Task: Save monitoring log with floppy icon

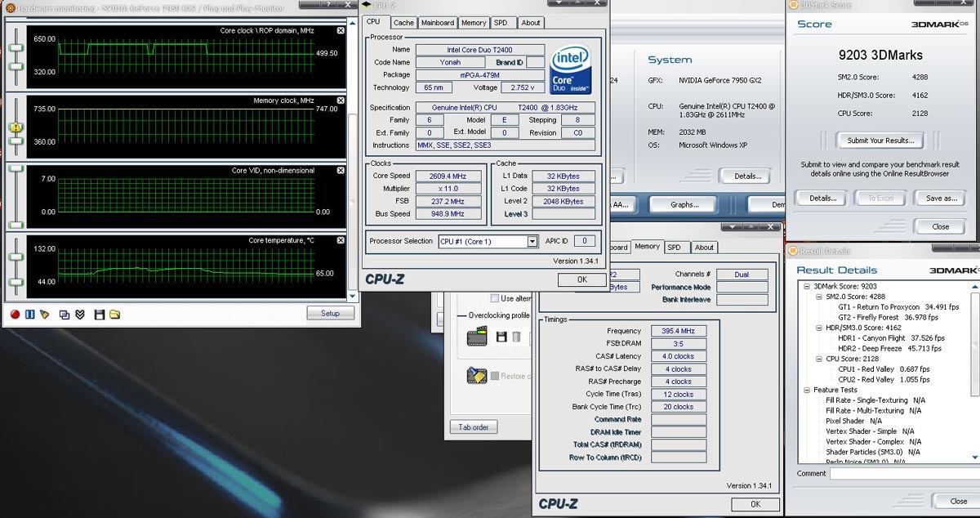Action: click(x=100, y=314)
